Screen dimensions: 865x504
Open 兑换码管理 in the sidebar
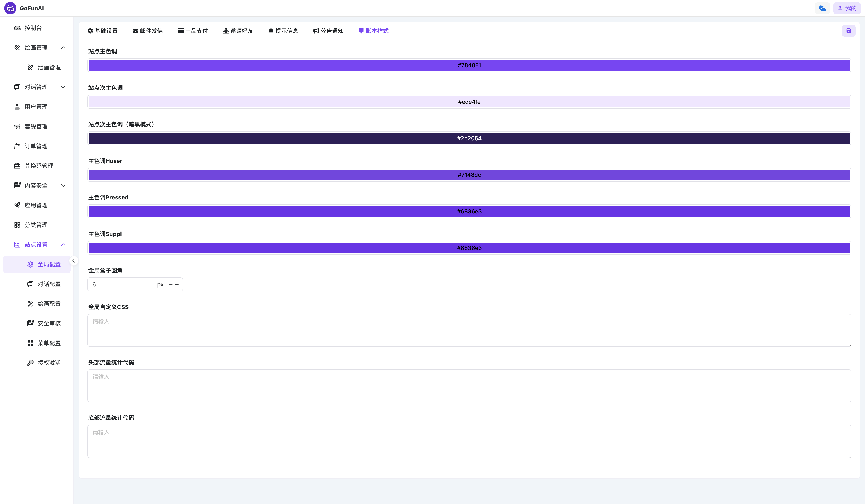tap(38, 166)
